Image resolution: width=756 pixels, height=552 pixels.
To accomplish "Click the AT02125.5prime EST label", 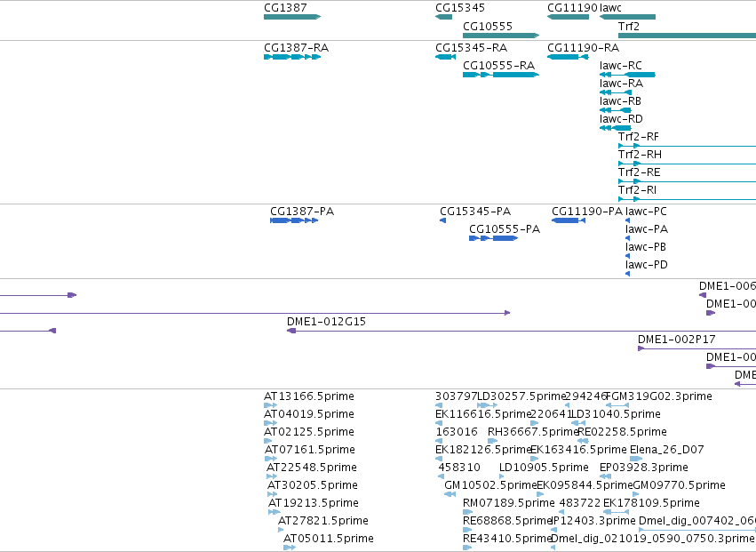I will point(309,432).
